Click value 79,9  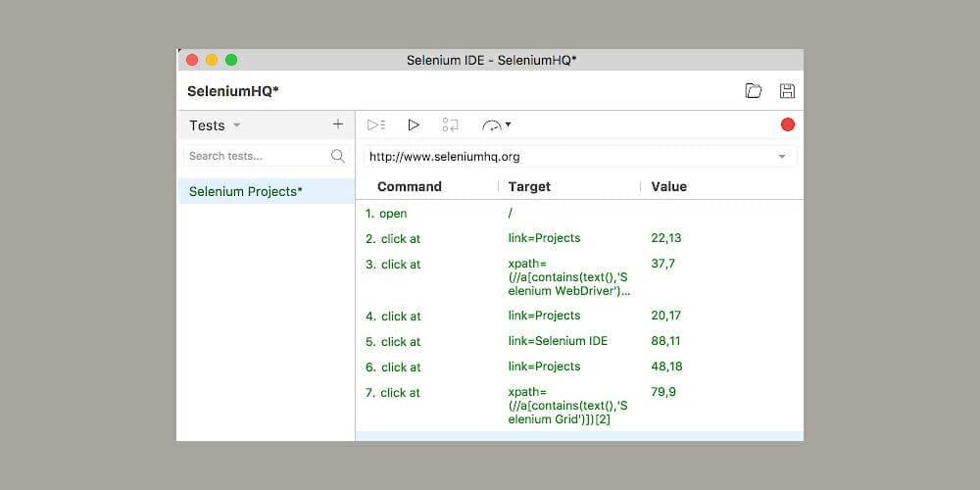point(663,393)
